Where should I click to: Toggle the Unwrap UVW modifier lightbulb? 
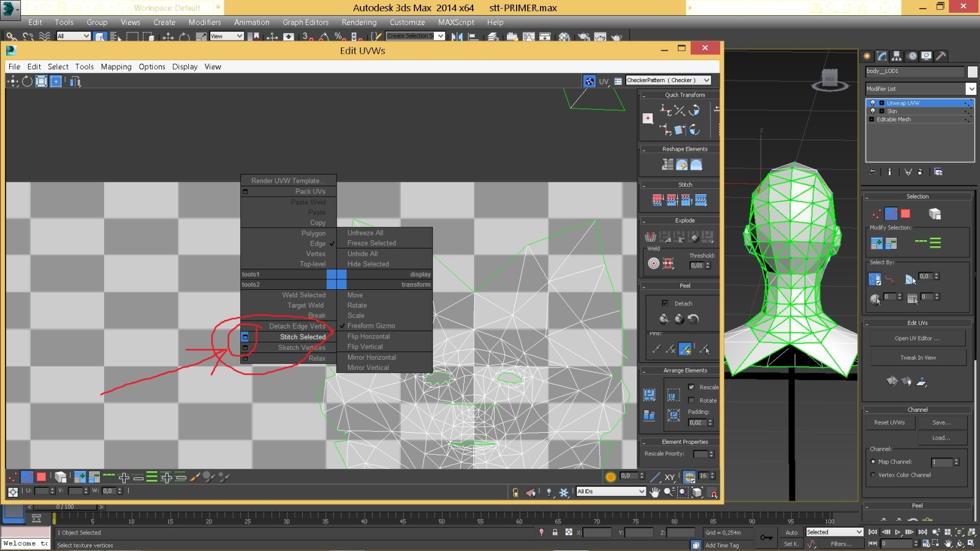(x=873, y=103)
